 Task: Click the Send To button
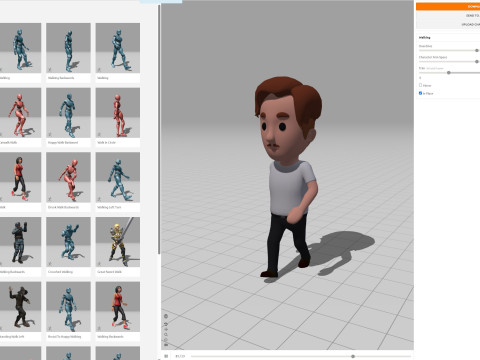(x=448, y=16)
